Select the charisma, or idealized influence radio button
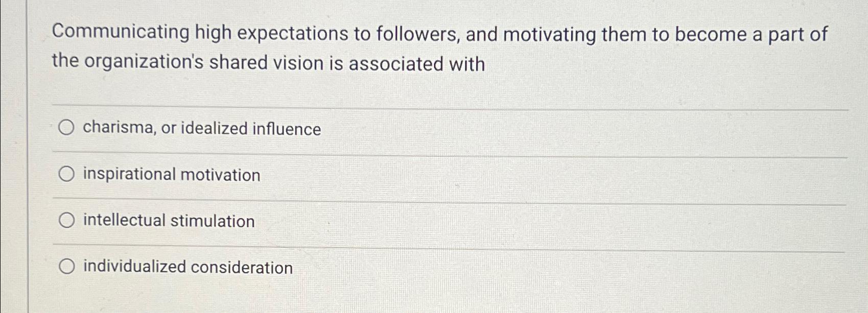 pos(66,128)
